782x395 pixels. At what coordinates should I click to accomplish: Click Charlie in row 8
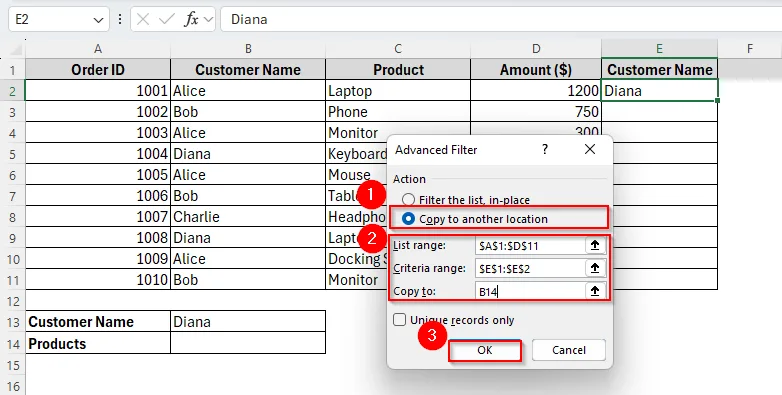[x=248, y=217]
